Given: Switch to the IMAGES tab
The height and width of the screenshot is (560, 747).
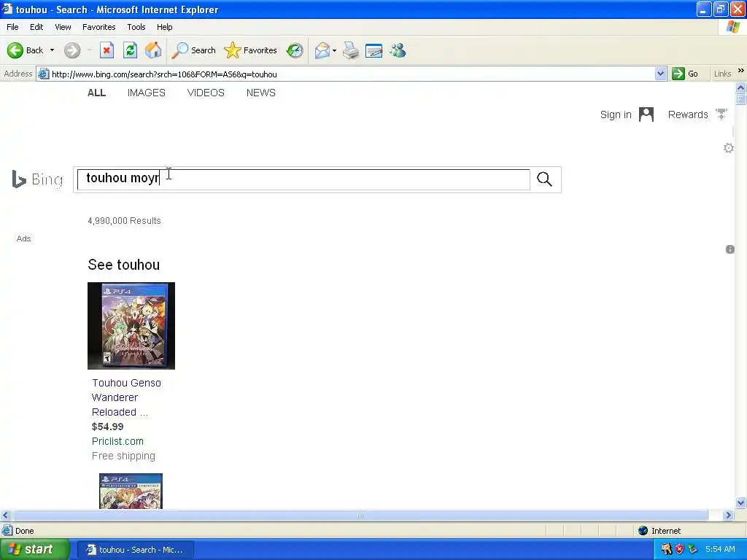Looking at the screenshot, I should pyautogui.click(x=146, y=93).
